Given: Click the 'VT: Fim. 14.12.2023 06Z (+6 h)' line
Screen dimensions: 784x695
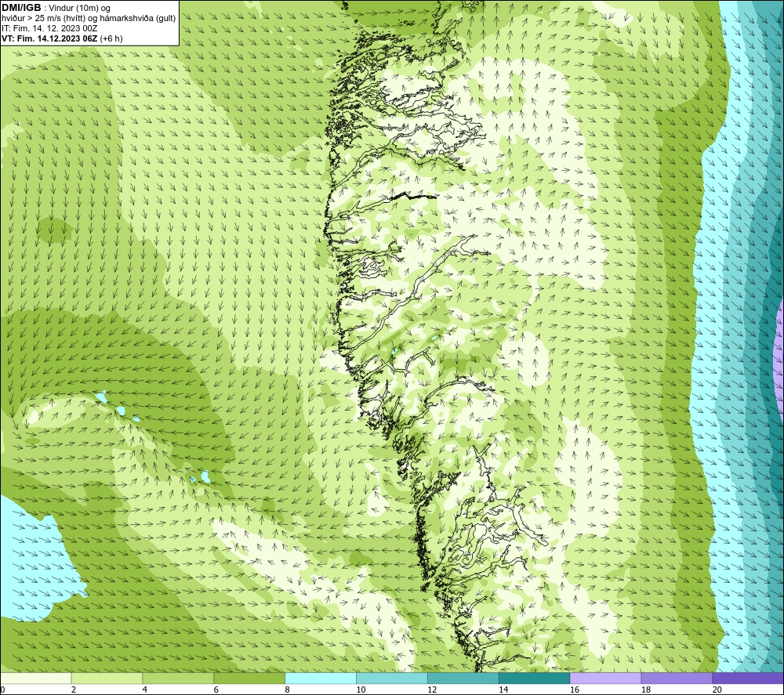Looking at the screenshot, I should (x=62, y=38).
